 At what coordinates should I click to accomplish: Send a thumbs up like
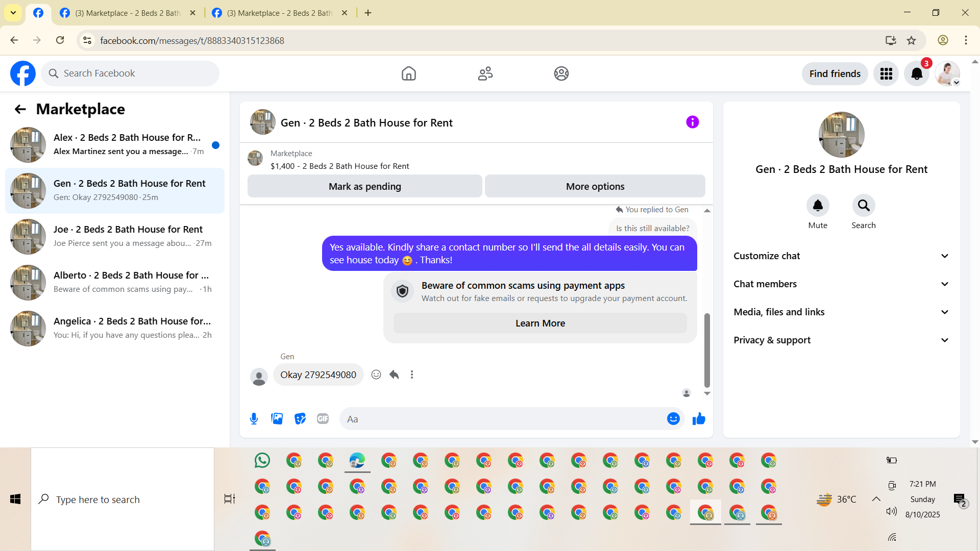click(699, 419)
